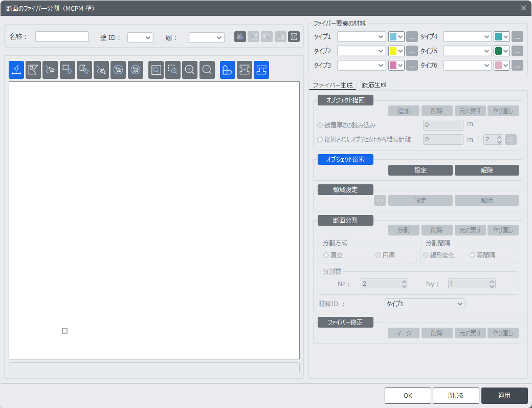The width and height of the screenshot is (532, 408).
Task: Open material settings '...' button for タイプ1
Action: tap(412, 37)
